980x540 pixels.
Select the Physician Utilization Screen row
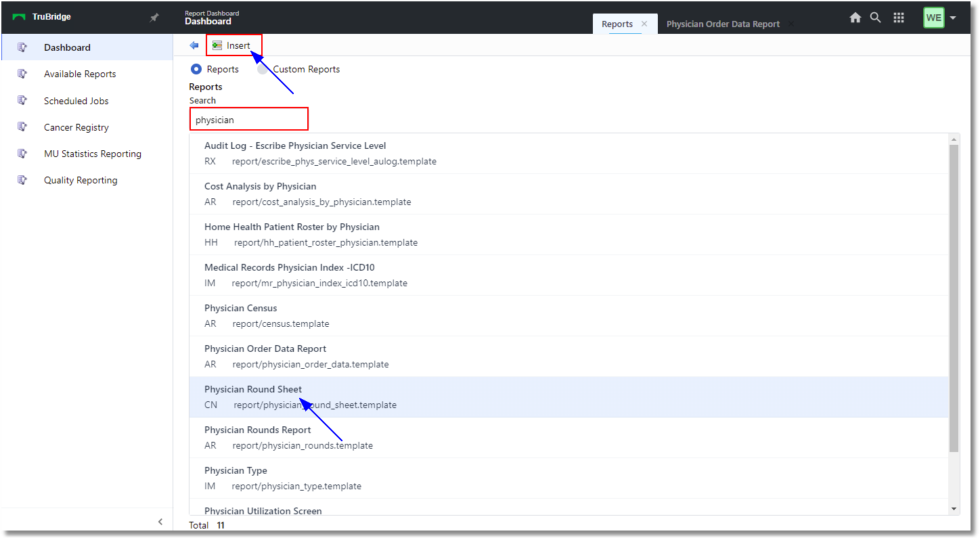[569, 508]
